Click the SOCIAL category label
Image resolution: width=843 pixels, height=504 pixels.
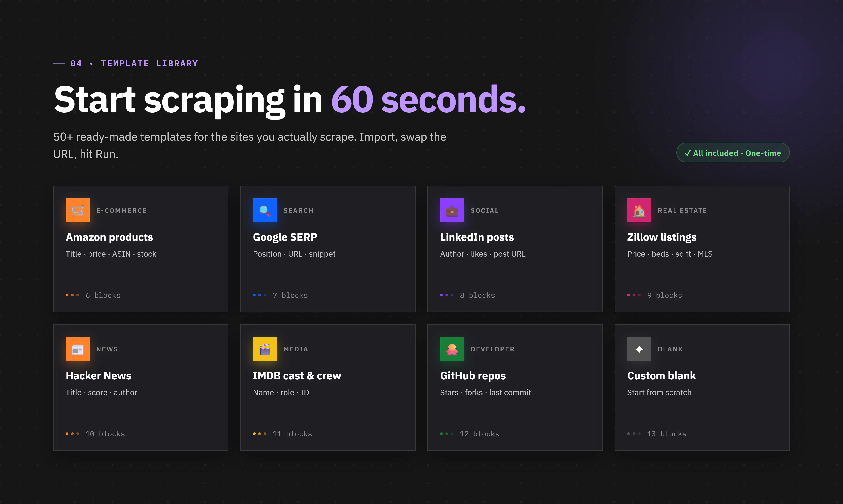[484, 211]
